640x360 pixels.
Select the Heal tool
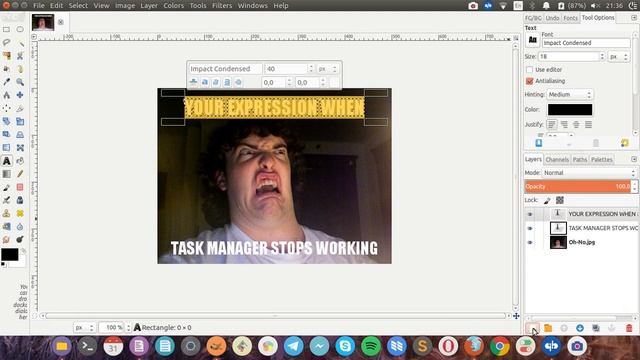tap(20, 213)
